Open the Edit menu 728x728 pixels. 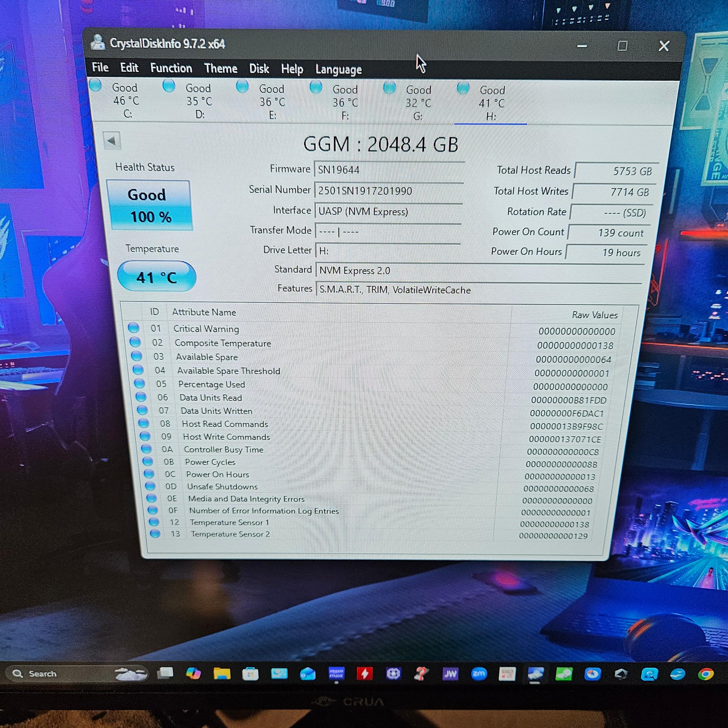pos(129,68)
